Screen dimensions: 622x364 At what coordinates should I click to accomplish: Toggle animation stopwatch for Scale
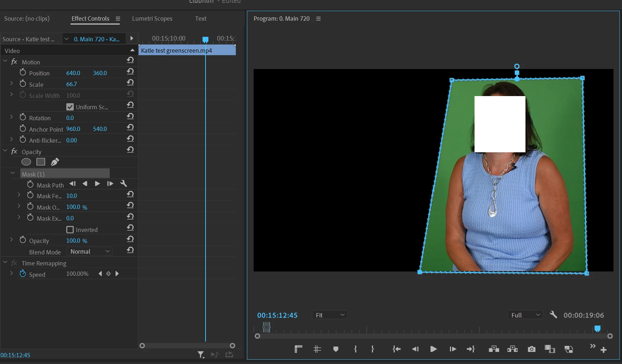point(23,84)
